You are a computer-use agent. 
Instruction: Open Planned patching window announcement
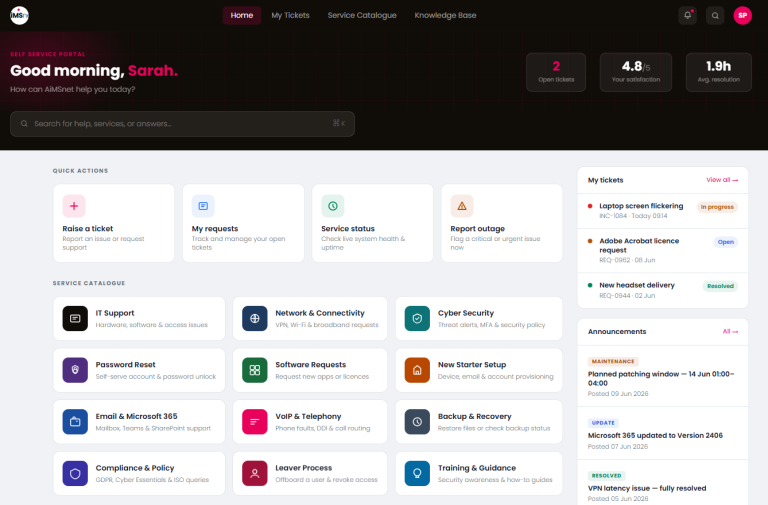tap(663, 376)
